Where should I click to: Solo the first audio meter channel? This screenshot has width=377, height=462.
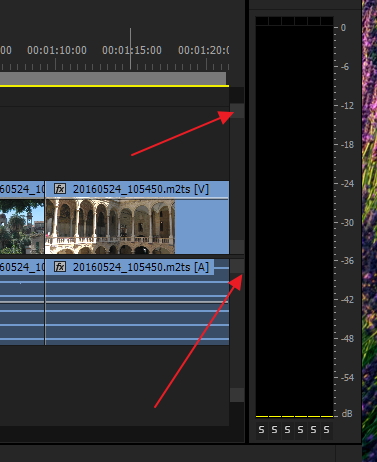pyautogui.click(x=261, y=430)
